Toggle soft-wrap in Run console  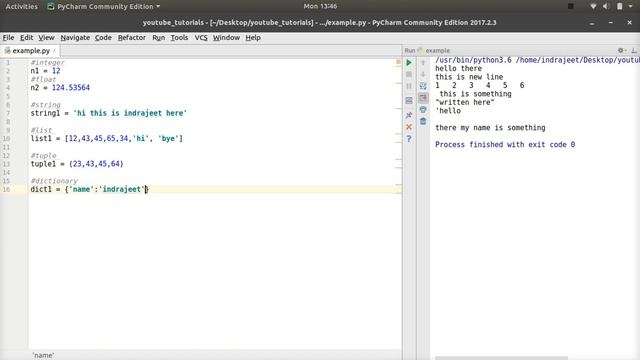pyautogui.click(x=423, y=86)
